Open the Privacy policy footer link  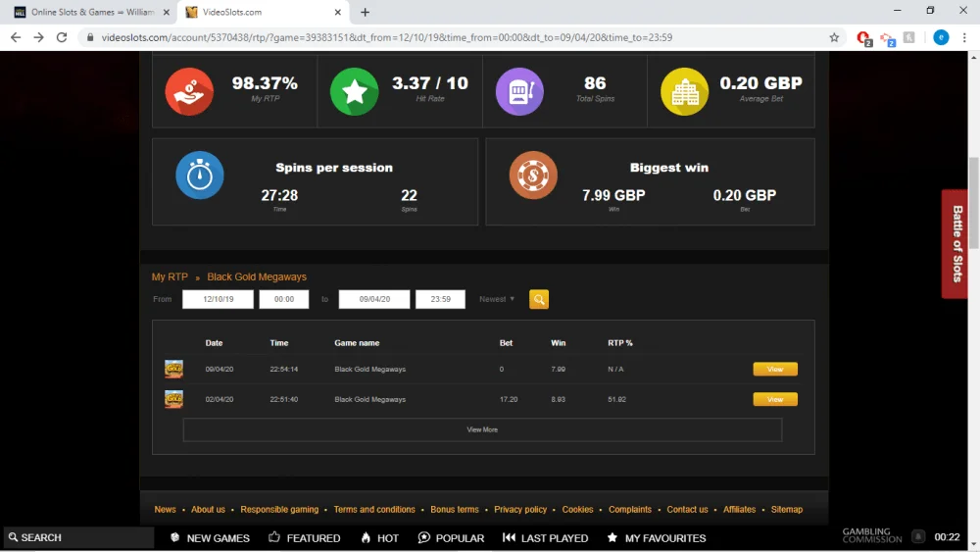pyautogui.click(x=520, y=510)
